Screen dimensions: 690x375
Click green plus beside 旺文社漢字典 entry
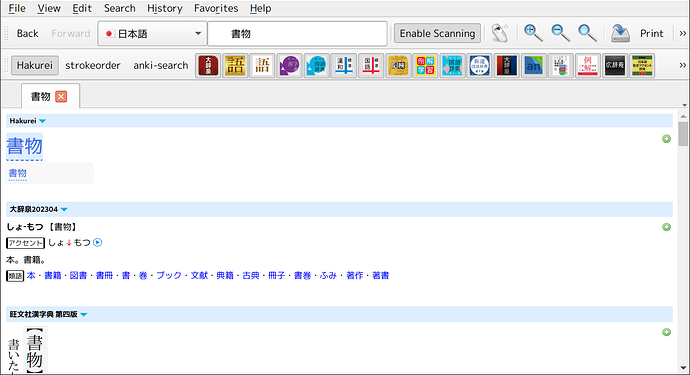click(667, 332)
